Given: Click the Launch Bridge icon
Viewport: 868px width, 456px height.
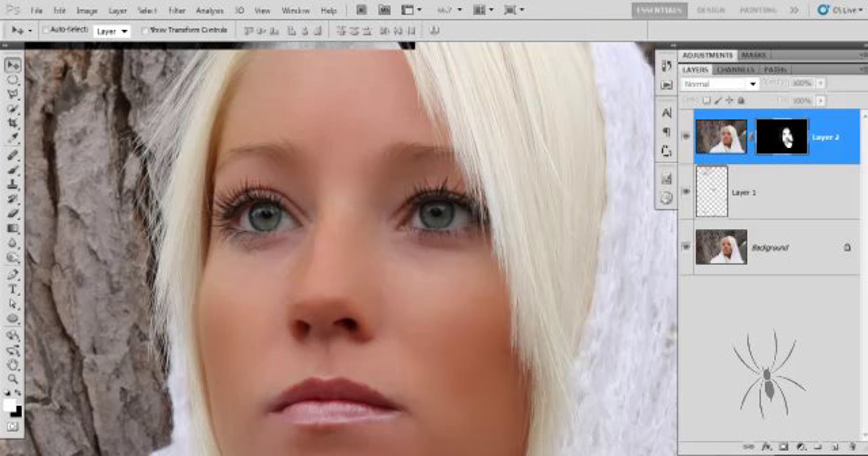Looking at the screenshot, I should (361, 10).
